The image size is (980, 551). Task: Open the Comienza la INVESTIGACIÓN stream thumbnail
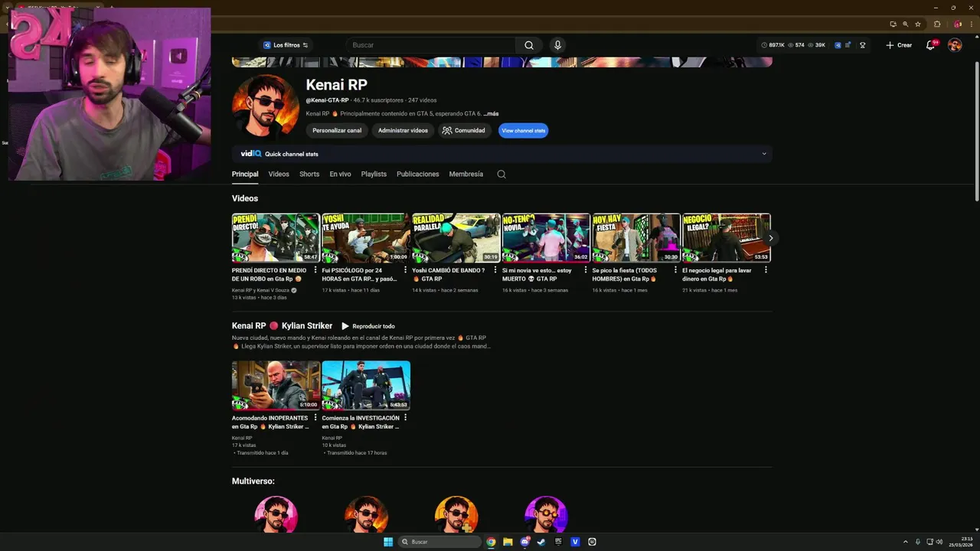coord(366,386)
